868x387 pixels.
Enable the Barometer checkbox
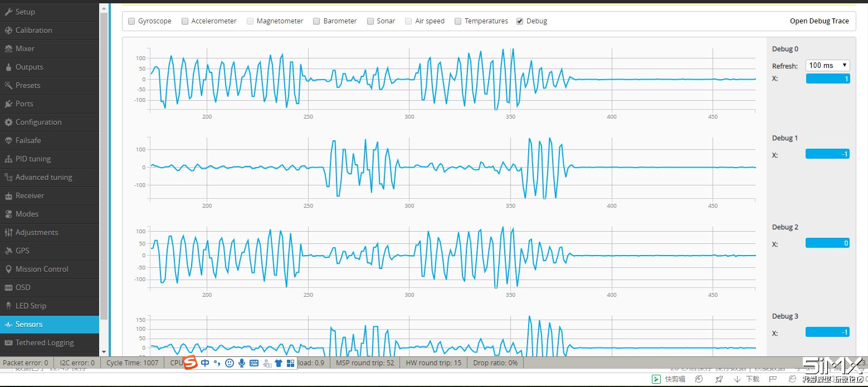(316, 21)
